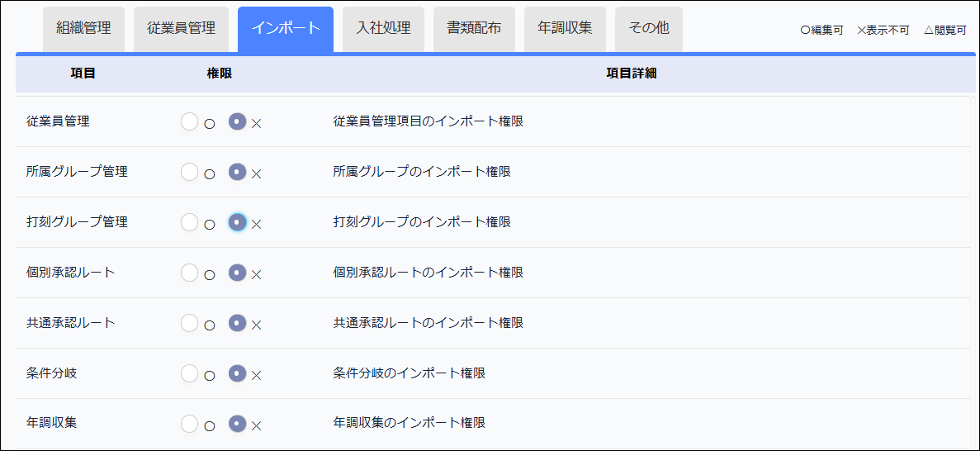The height and width of the screenshot is (451, 980).
Task: Click the 所属グループ管理 item name
Action: click(x=78, y=172)
